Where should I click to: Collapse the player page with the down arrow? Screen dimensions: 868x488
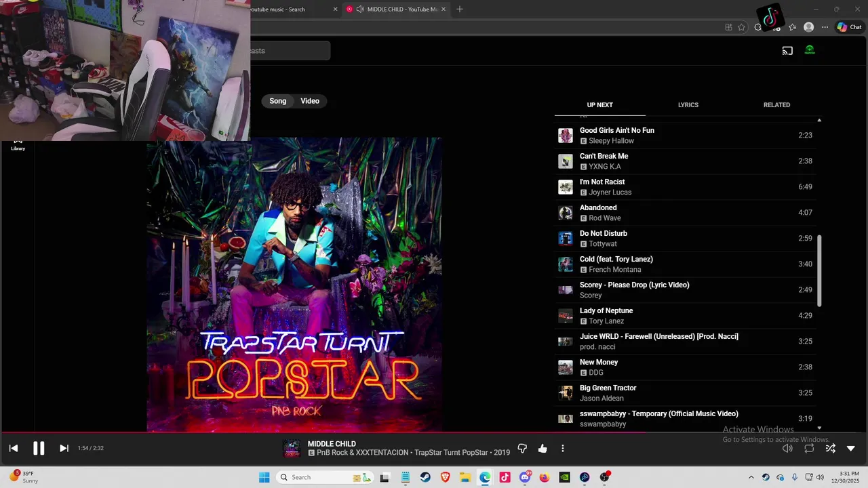[851, 448]
